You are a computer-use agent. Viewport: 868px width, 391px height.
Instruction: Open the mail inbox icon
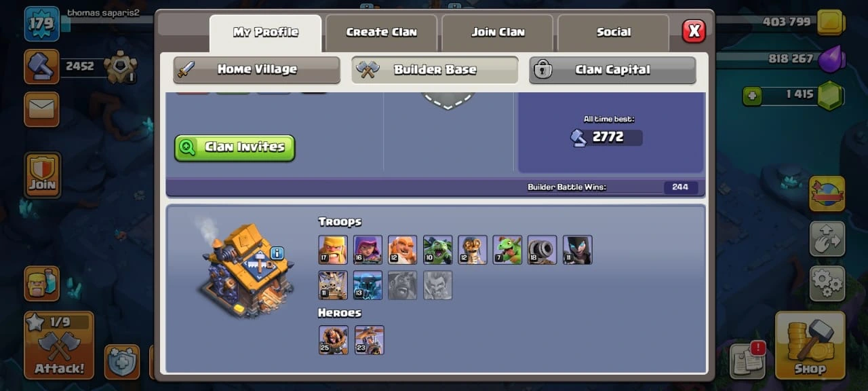click(42, 109)
